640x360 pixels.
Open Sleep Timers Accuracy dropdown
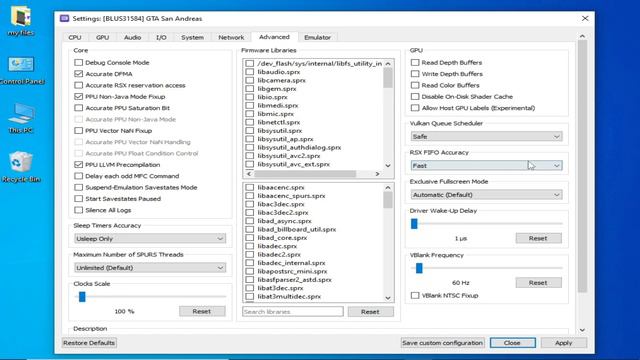click(x=150, y=238)
